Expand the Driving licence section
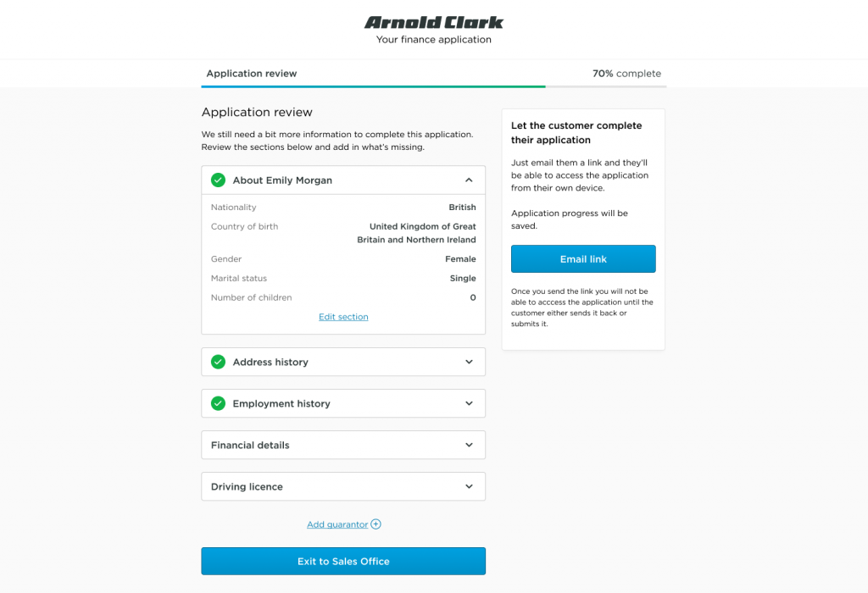Screen dimensions: 868x593 click(469, 486)
